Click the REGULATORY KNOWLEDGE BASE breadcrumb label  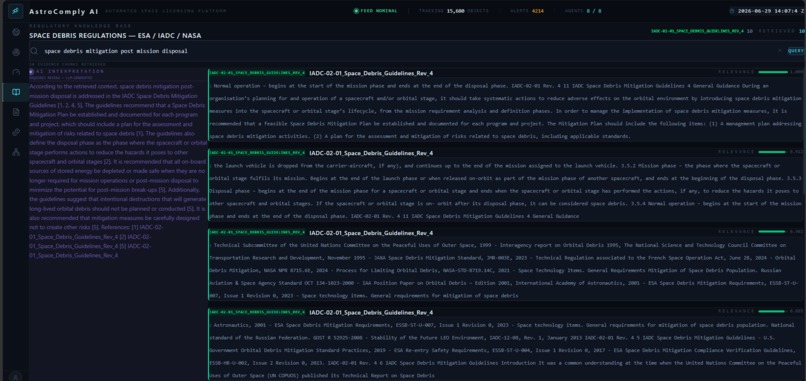coord(80,26)
